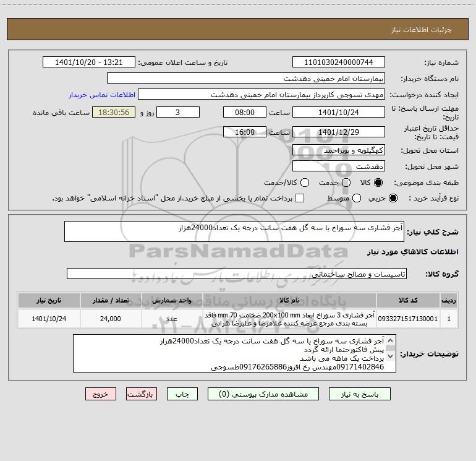Click the تاریخ نیاز column header

pos(49,300)
